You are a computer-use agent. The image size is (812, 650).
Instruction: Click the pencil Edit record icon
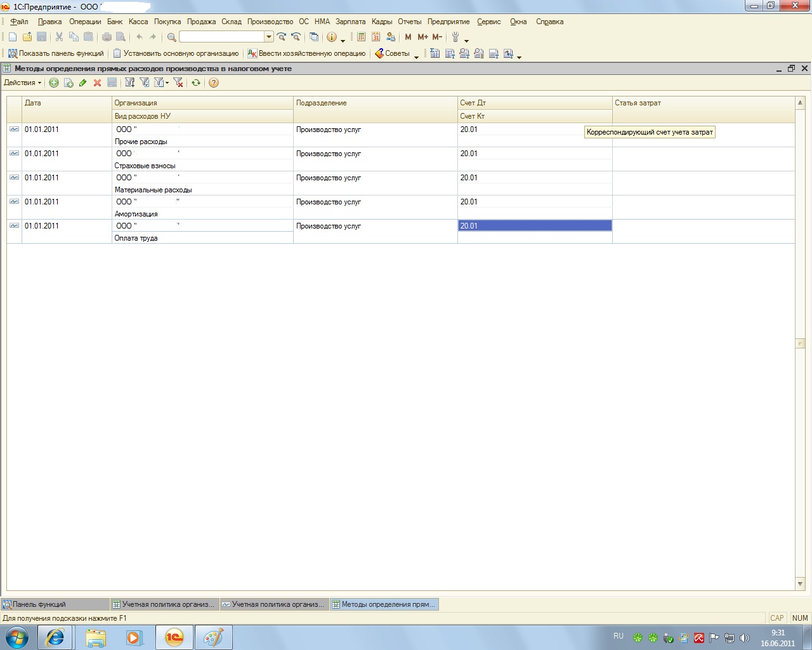(x=82, y=83)
